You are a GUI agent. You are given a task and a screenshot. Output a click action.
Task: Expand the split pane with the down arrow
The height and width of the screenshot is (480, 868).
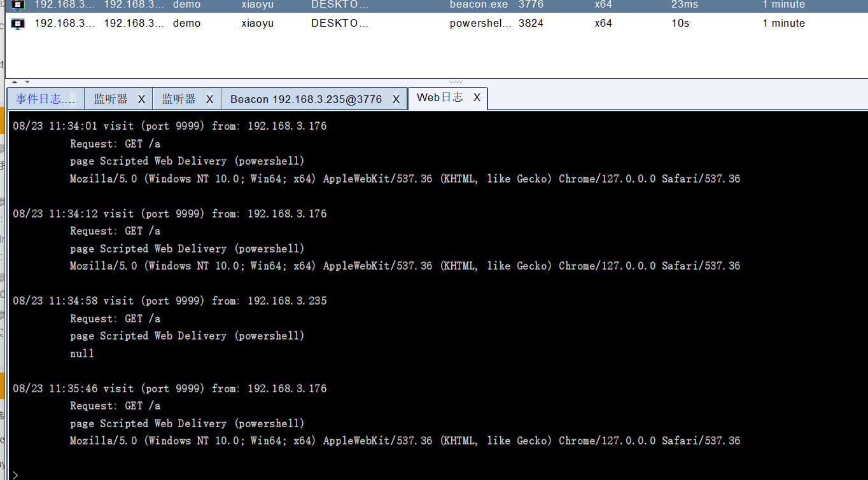click(x=27, y=81)
